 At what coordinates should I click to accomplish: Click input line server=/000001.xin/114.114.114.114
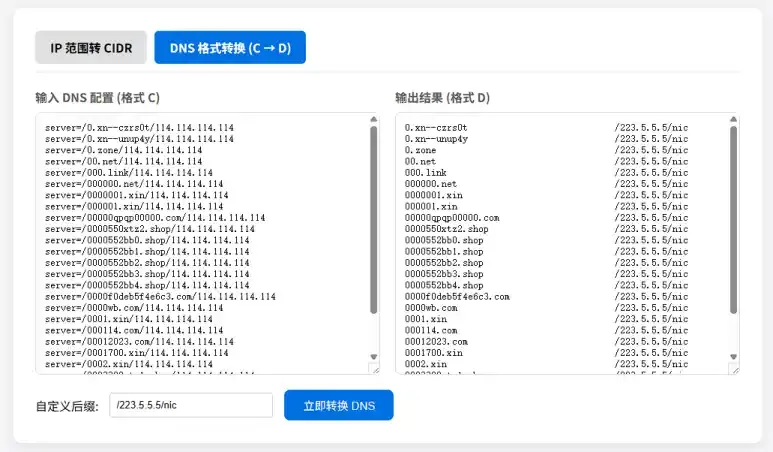pyautogui.click(x=134, y=207)
